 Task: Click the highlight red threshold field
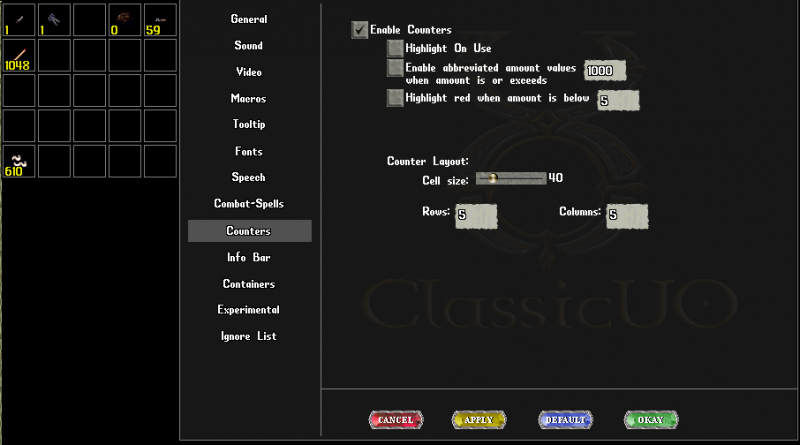pos(618,100)
